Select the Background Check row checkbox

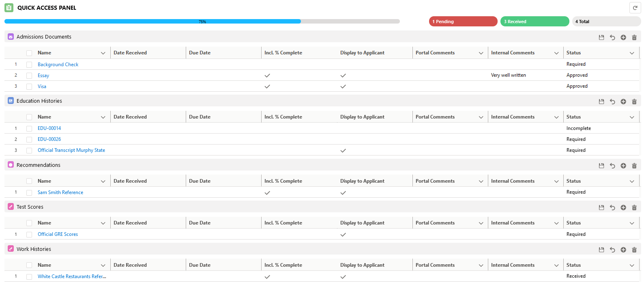point(29,65)
